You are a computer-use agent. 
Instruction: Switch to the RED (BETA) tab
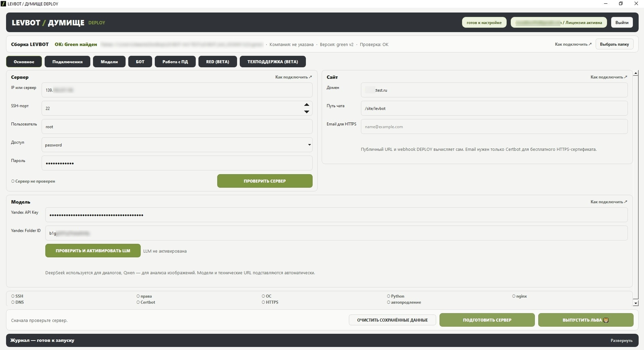(218, 62)
